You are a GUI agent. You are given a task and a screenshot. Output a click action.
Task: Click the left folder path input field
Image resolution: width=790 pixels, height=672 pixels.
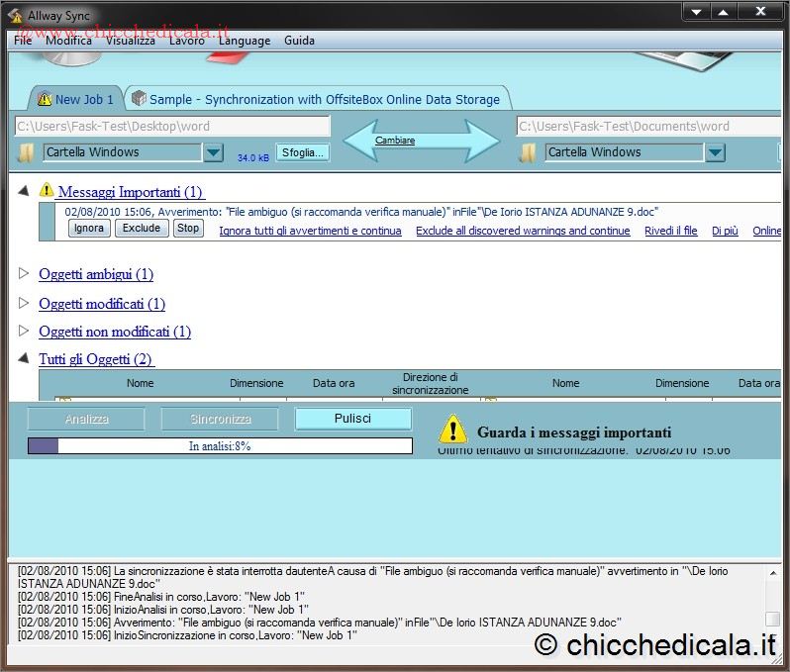point(172,126)
